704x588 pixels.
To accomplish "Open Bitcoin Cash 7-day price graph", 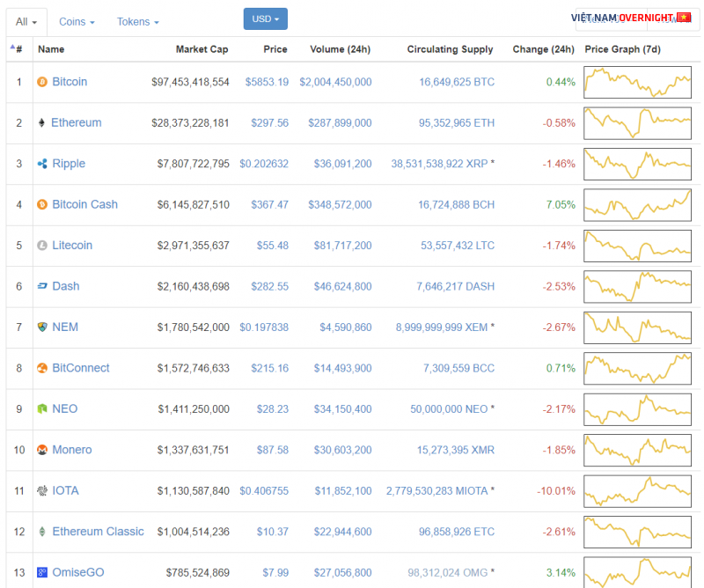I will coord(637,205).
